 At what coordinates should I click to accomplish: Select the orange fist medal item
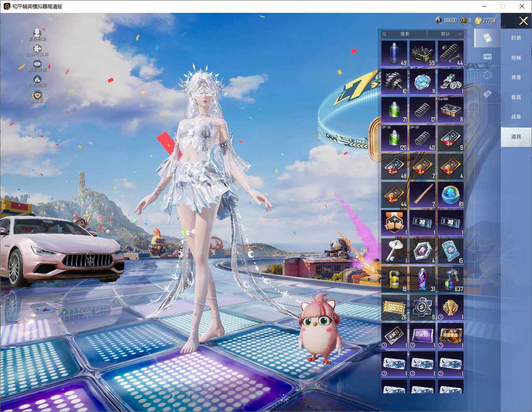click(x=394, y=223)
